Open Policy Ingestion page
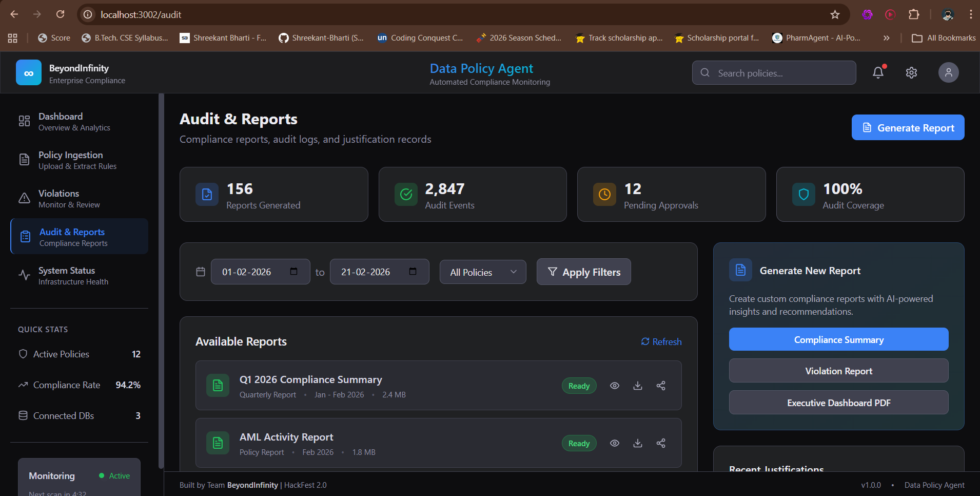Screen dimensions: 980x496 [79, 160]
